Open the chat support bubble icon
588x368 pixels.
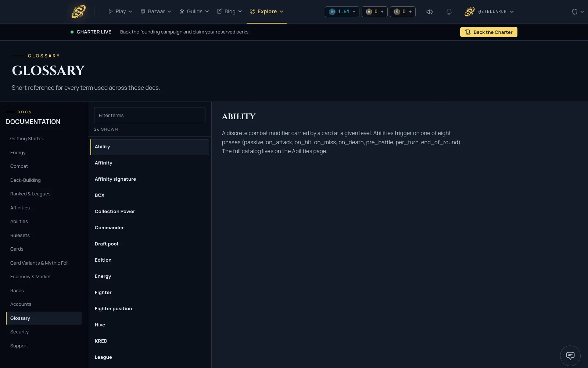[570, 355]
